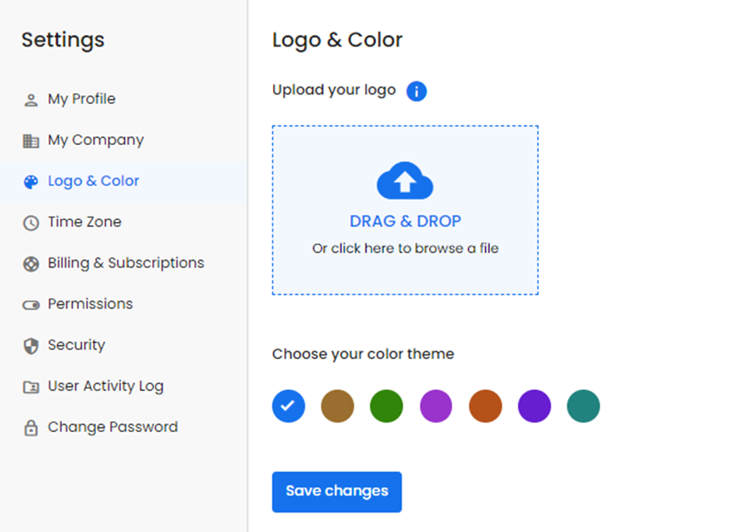Open the My Company settings page

[95, 140]
